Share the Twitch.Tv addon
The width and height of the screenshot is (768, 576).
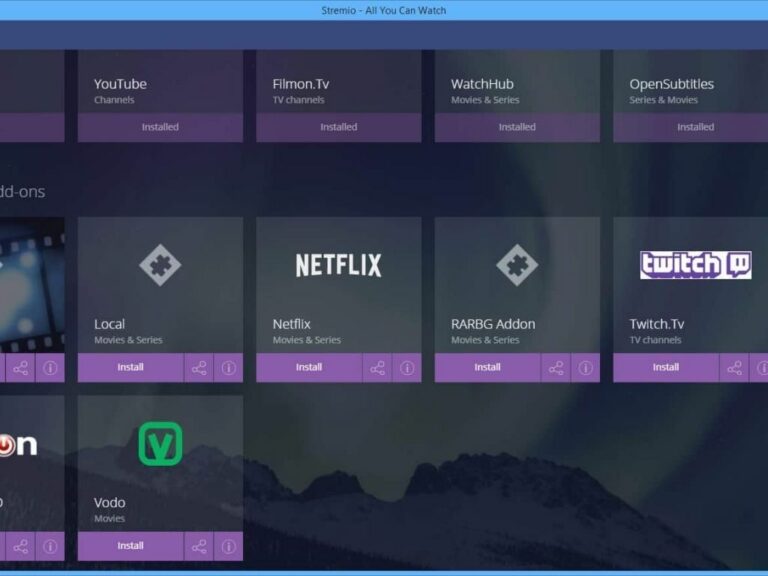pyautogui.click(x=734, y=368)
